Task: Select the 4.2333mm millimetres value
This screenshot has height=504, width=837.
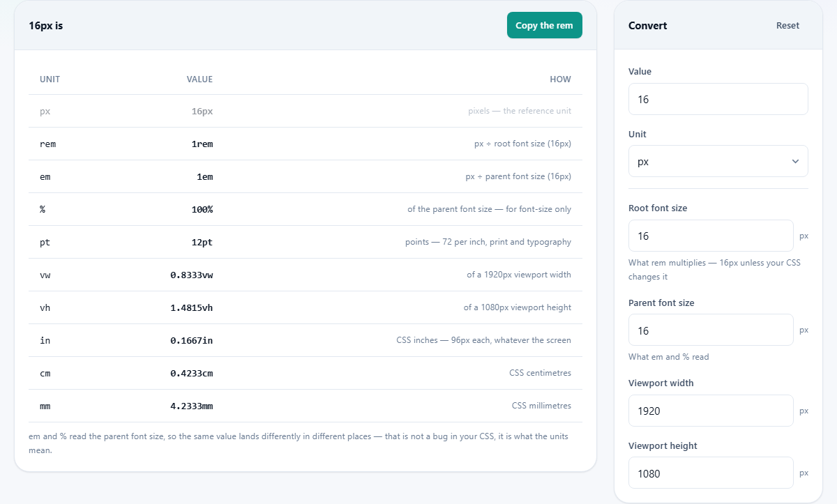Action: pyautogui.click(x=192, y=406)
